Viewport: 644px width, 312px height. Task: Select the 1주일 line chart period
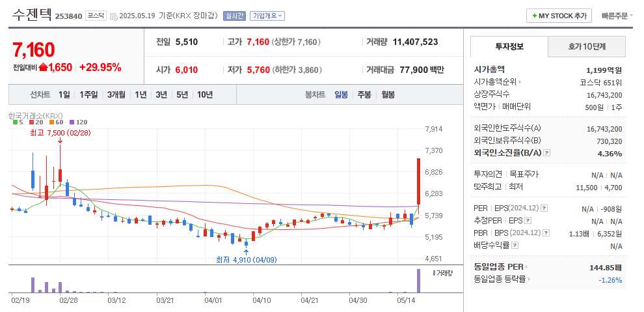88,94
